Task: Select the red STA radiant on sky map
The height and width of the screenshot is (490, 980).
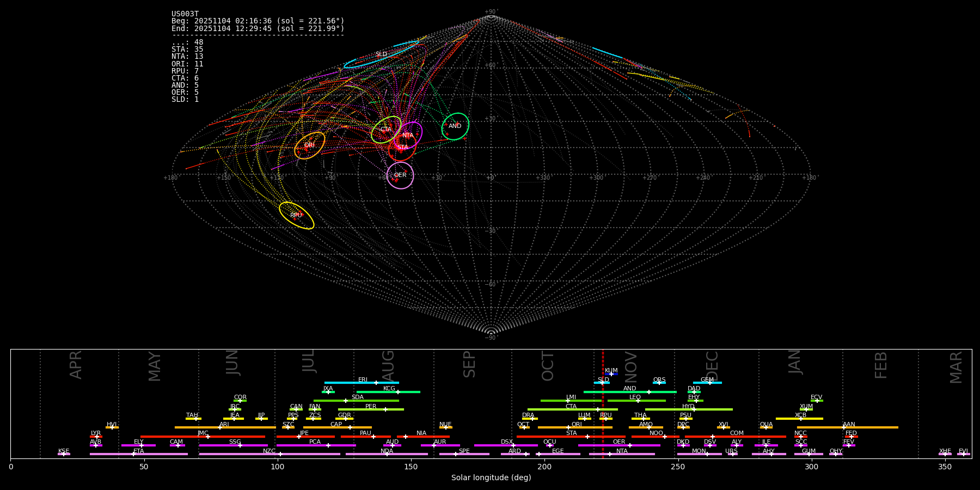Action: [403, 148]
